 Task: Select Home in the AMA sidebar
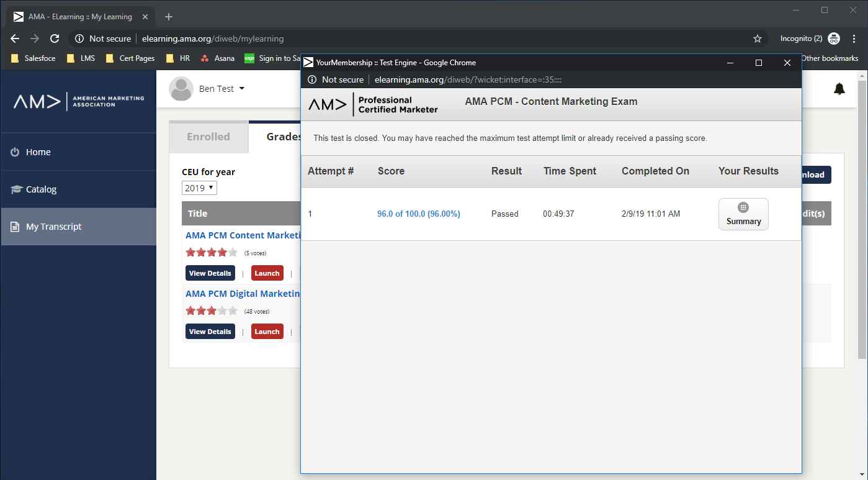click(38, 152)
